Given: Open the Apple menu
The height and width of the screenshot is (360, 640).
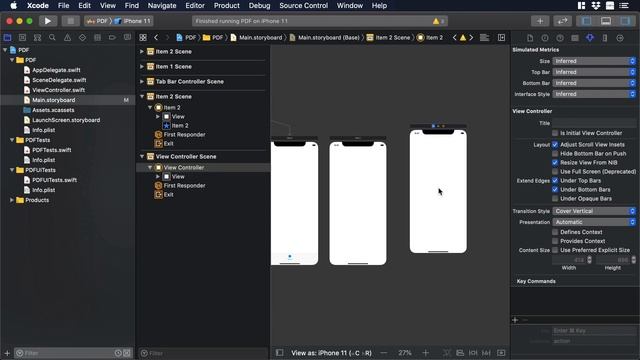Looking at the screenshot, I should point(13,6).
